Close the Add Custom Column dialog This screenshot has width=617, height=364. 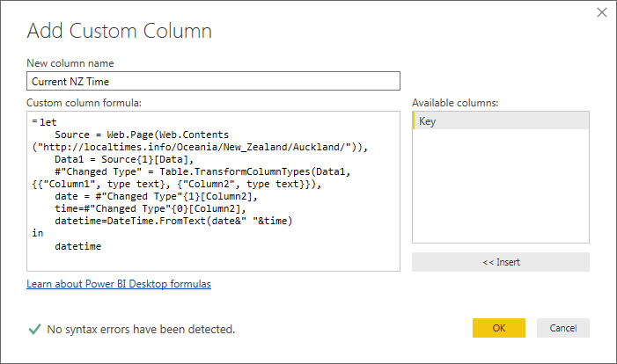tap(602, 12)
